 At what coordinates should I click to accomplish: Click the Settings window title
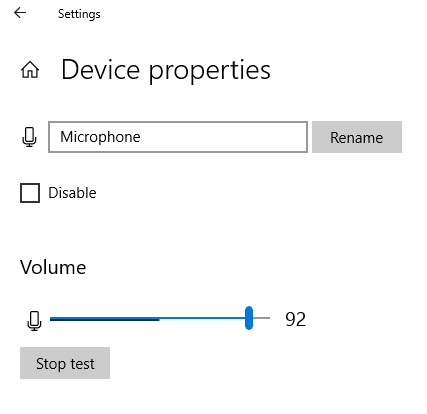click(x=79, y=14)
